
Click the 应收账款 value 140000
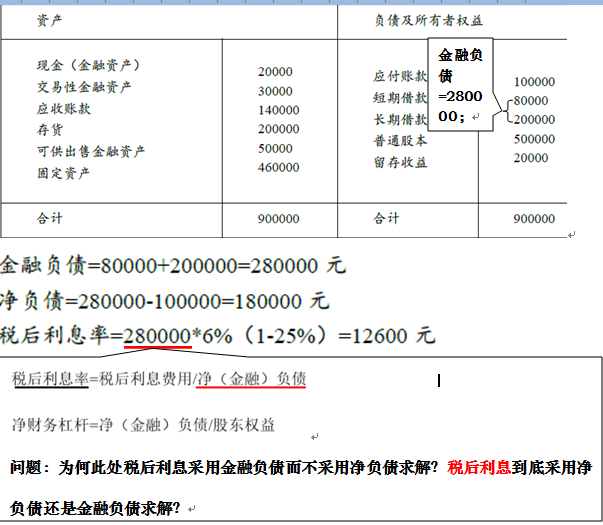pos(278,110)
